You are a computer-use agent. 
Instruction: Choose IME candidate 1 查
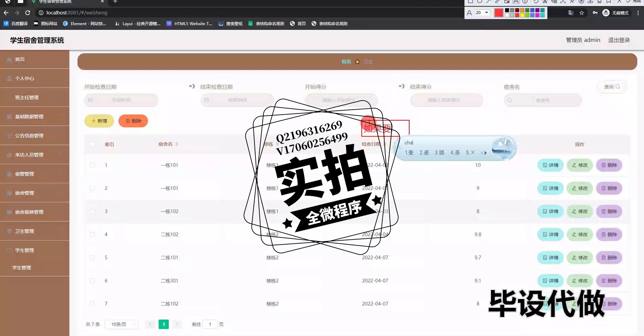[x=409, y=153]
